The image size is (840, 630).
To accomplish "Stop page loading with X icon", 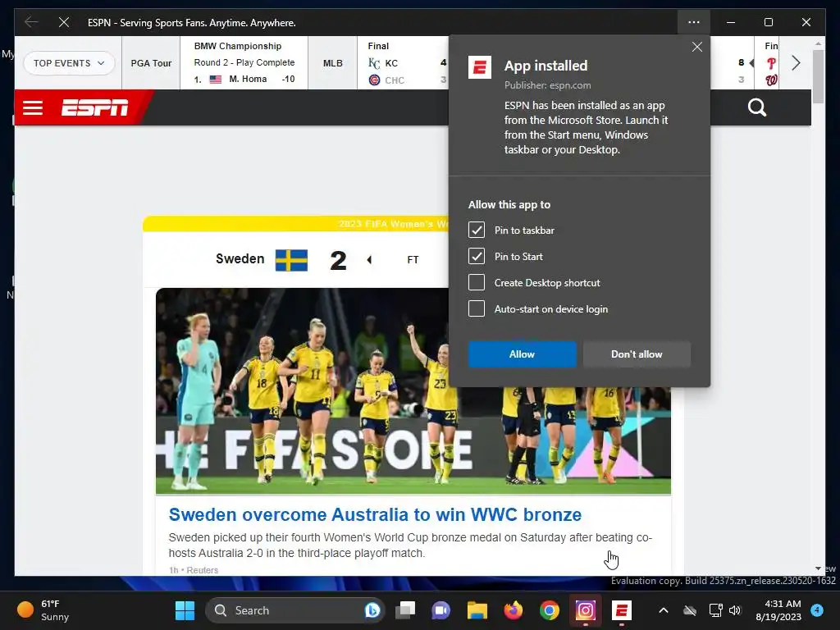I will tap(64, 22).
